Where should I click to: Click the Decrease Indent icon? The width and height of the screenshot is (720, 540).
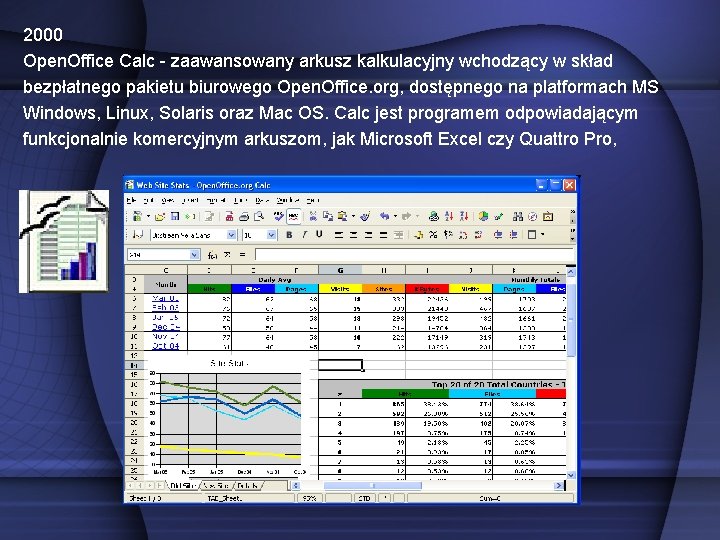tap(498, 235)
